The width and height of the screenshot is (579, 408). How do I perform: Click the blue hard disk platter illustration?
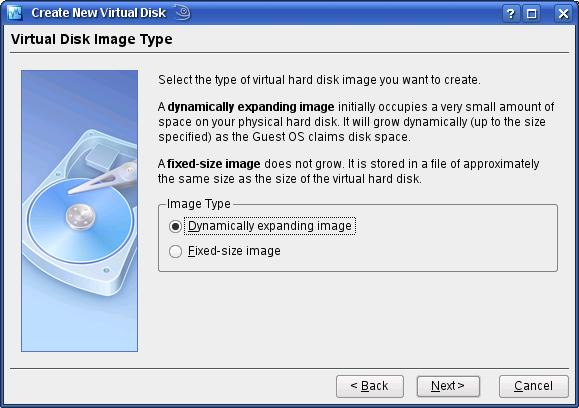click(x=79, y=222)
